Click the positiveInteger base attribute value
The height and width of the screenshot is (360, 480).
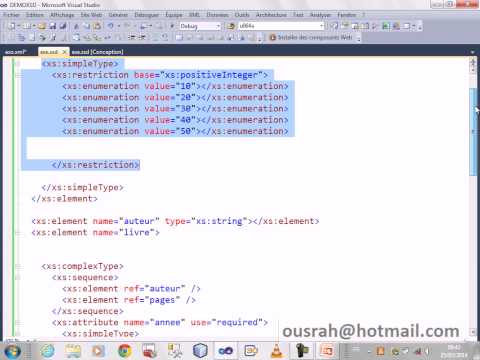pyautogui.click(x=211, y=75)
